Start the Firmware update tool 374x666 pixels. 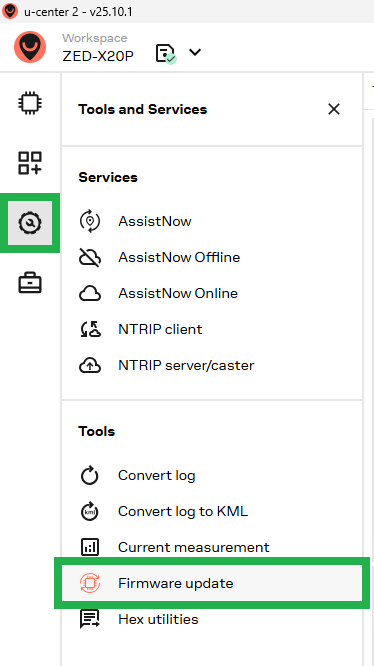(212, 584)
